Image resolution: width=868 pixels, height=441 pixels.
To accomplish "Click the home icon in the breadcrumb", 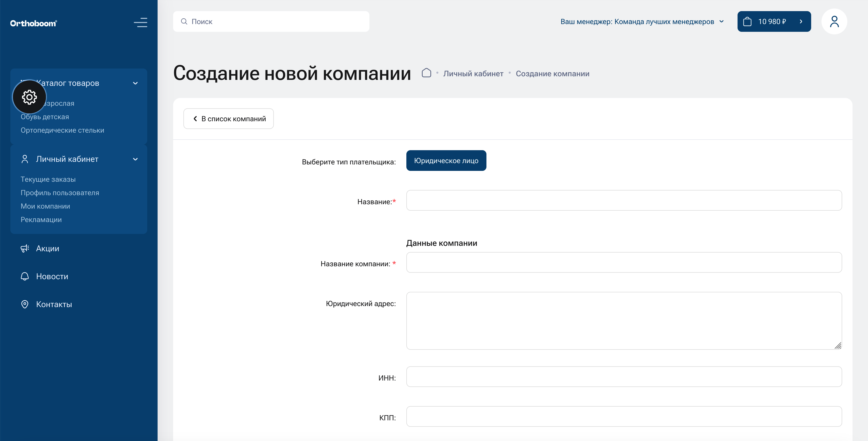I will [x=426, y=73].
